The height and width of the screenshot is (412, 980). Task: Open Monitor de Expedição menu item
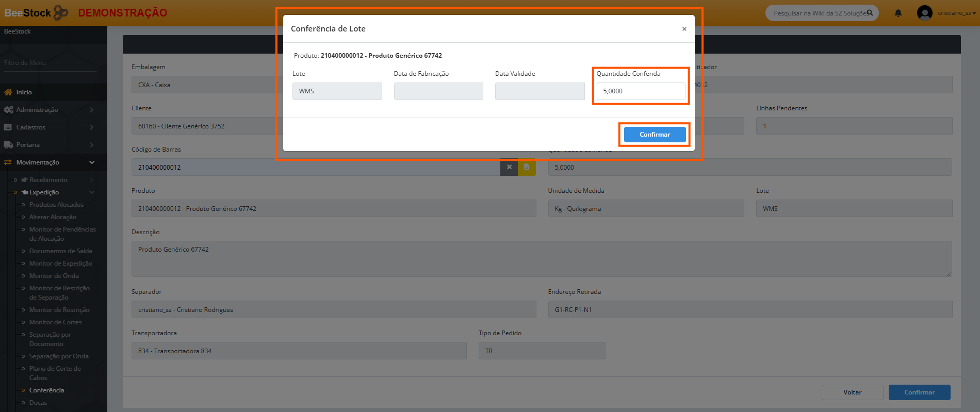[60, 263]
